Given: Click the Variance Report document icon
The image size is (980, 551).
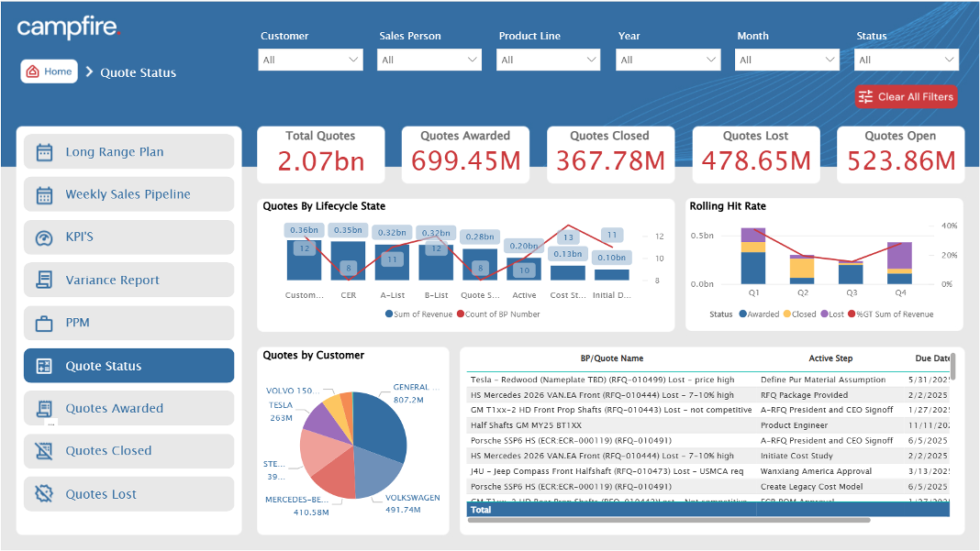Looking at the screenshot, I should (x=44, y=280).
